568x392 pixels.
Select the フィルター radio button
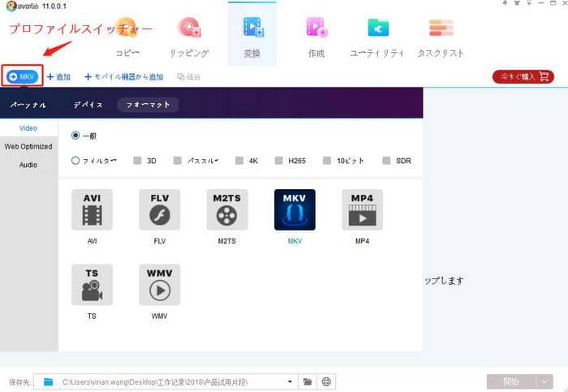coord(75,161)
